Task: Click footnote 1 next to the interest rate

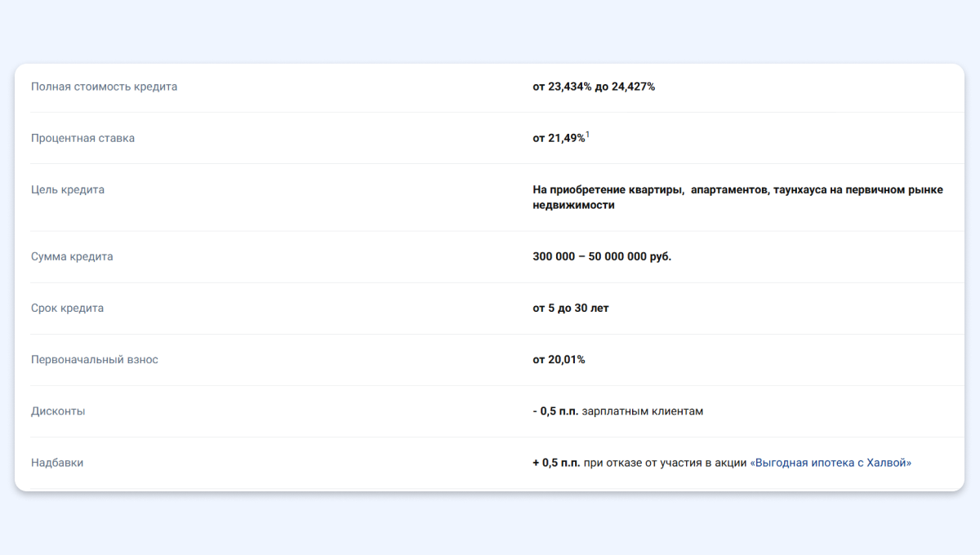Action: [x=587, y=135]
